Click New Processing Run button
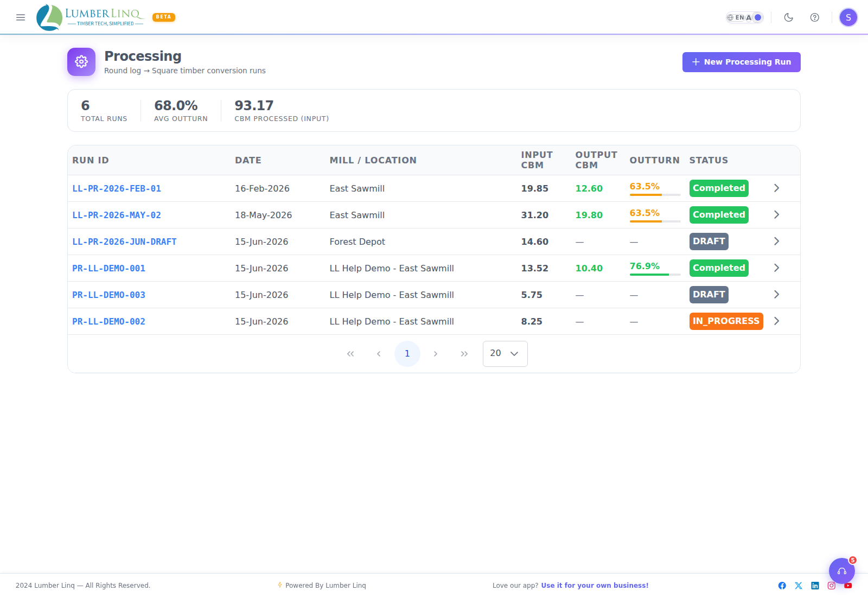The width and height of the screenshot is (868, 597). point(742,62)
